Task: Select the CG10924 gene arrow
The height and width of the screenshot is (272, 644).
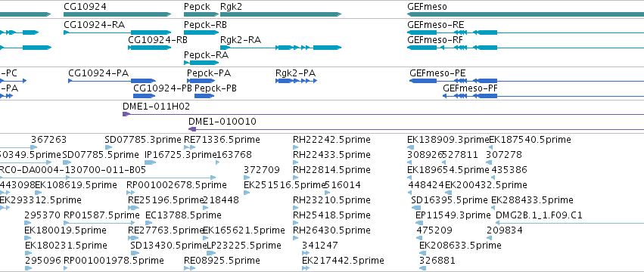Action: [x=117, y=14]
